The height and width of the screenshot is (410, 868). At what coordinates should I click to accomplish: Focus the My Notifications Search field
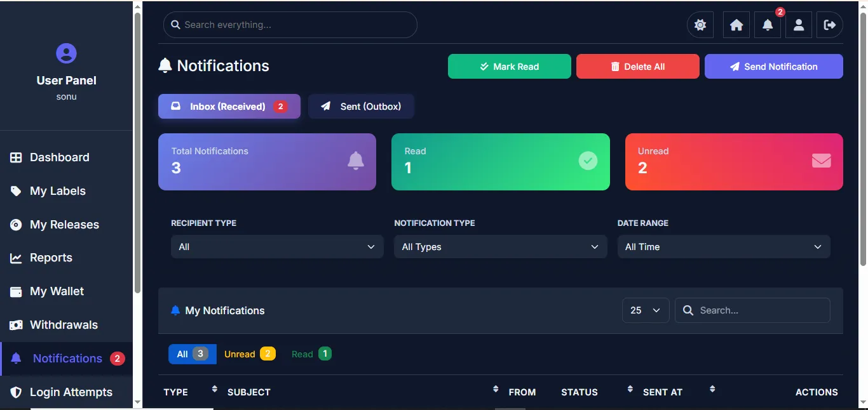tap(752, 310)
